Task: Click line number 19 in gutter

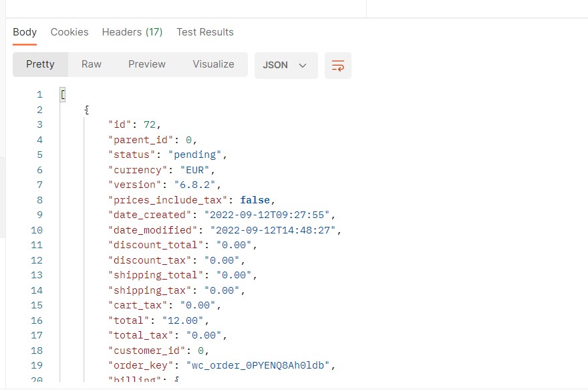Action: pyautogui.click(x=37, y=365)
